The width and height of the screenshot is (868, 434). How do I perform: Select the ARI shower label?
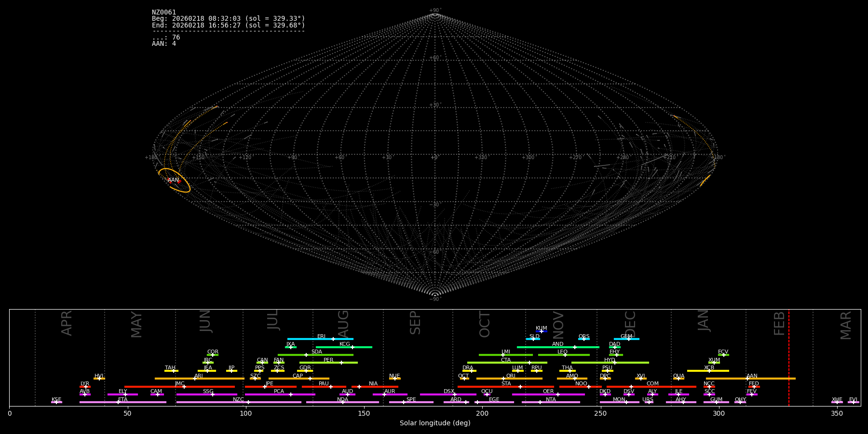[199, 376]
